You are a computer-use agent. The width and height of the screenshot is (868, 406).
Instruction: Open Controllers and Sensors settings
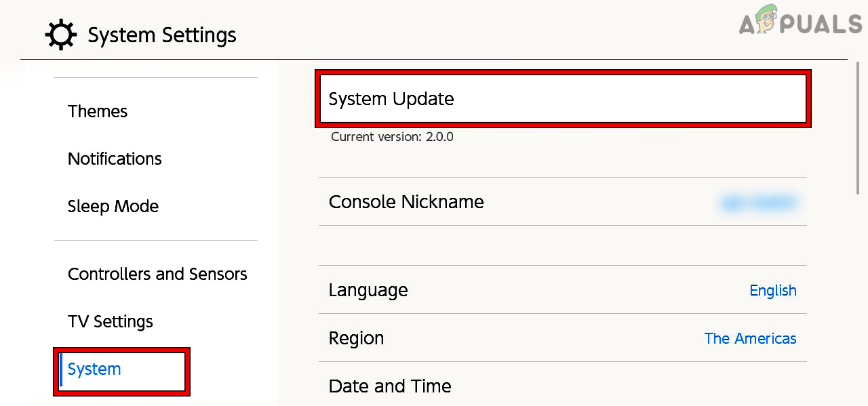click(157, 274)
